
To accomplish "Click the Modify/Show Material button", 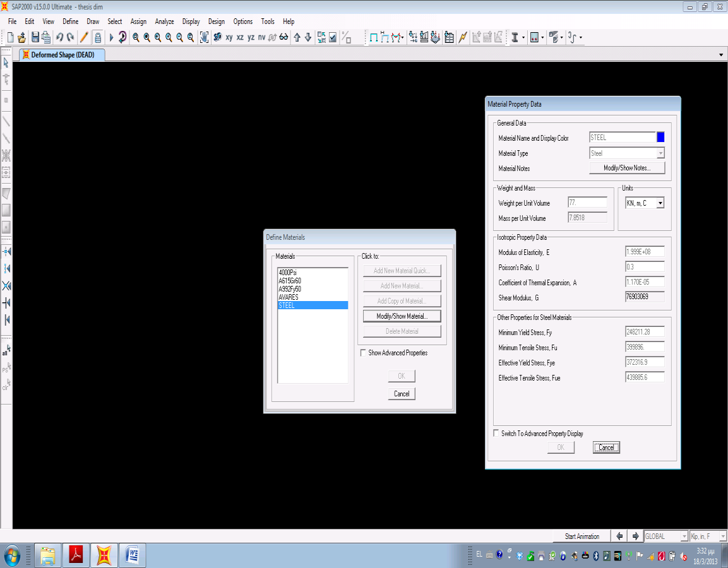I will tap(402, 316).
